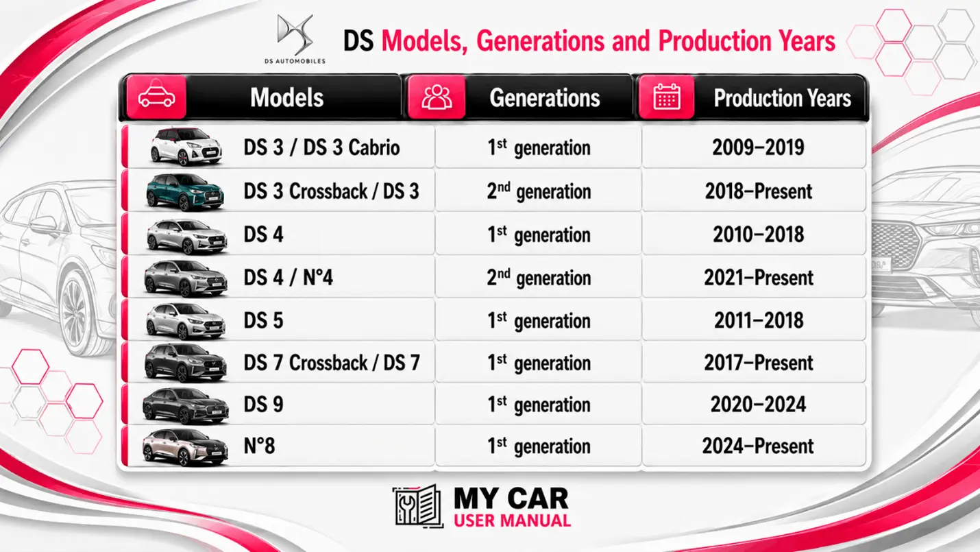980x552 pixels.
Task: Open the DS 4 / N°4 car thumbnail
Action: pos(186,278)
